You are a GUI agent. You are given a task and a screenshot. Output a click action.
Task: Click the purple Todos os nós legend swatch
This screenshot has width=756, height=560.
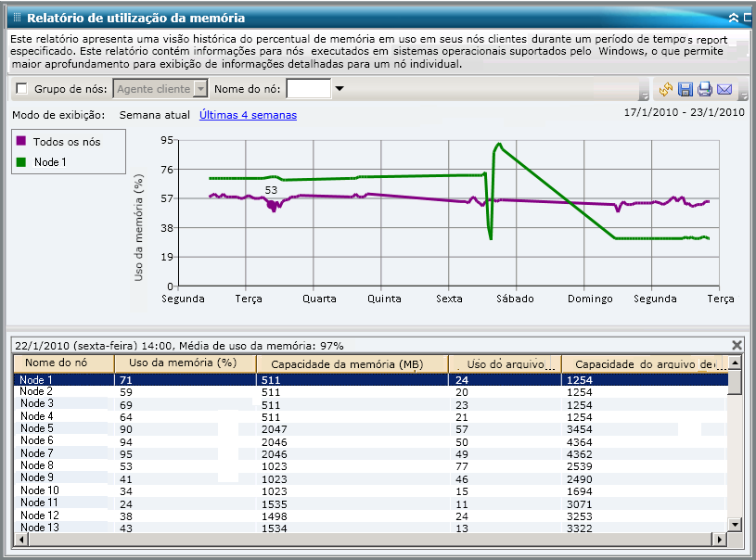pos(21,142)
